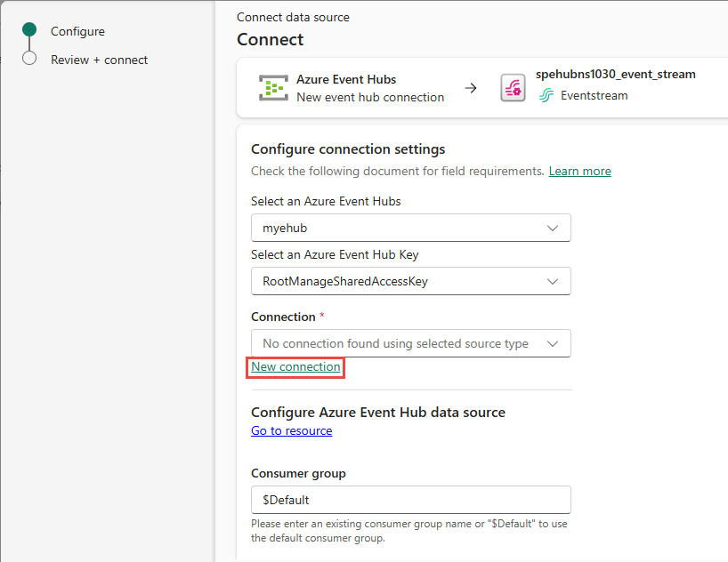Image resolution: width=728 pixels, height=562 pixels.
Task: Expand the chevron on the Connection dropdown
Action: tap(552, 343)
